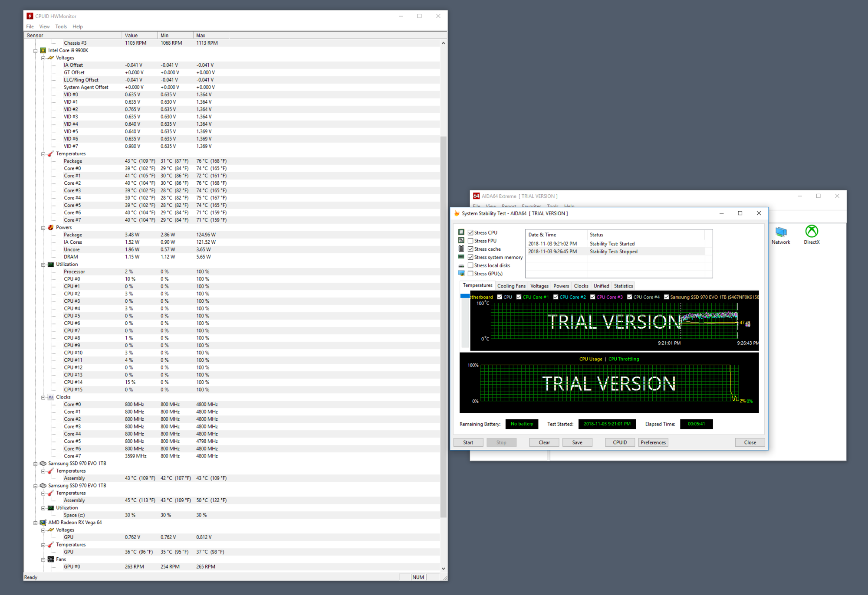The height and width of the screenshot is (595, 868).
Task: Open the Tools menu in HWMonitor
Action: click(61, 26)
